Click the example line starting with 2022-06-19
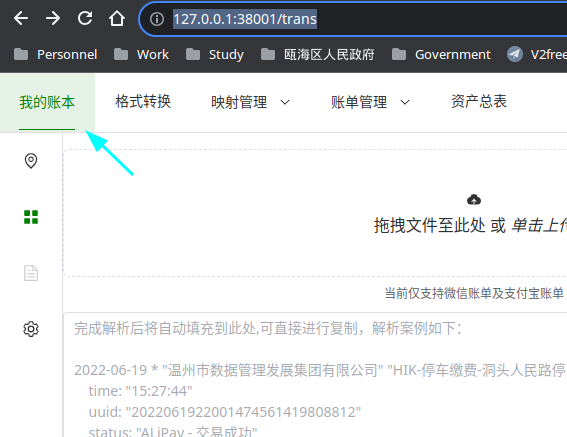Viewport: 567px width, 437px height. click(320, 370)
